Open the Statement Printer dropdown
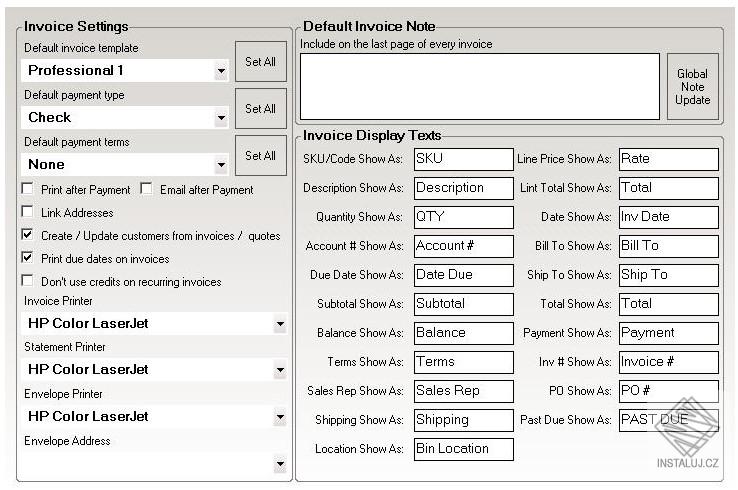Screen dimensions: 738x490 (x=279, y=370)
